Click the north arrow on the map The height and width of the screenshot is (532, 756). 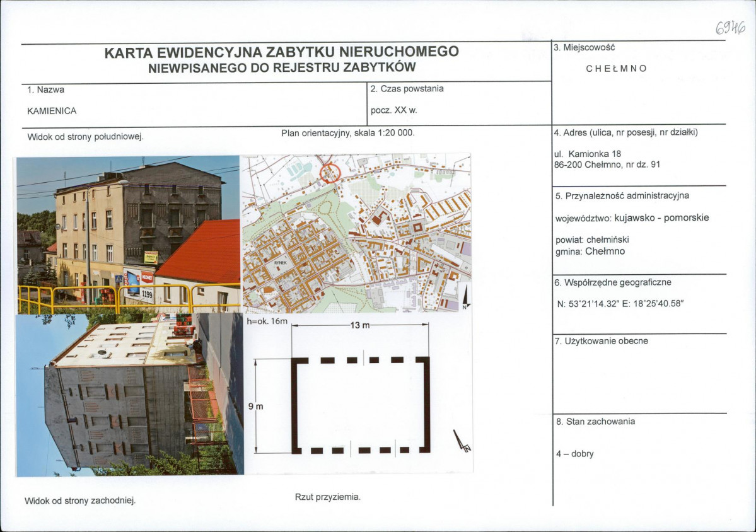pos(466,298)
